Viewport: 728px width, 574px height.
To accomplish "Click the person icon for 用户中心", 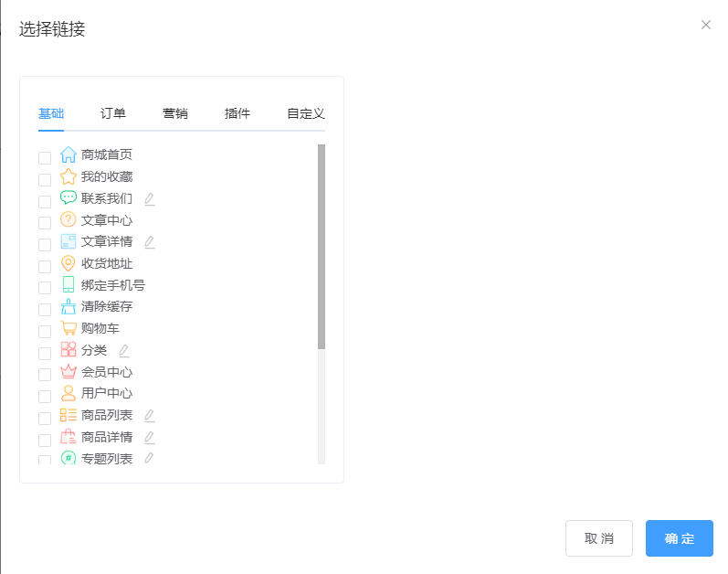I will coord(69,393).
